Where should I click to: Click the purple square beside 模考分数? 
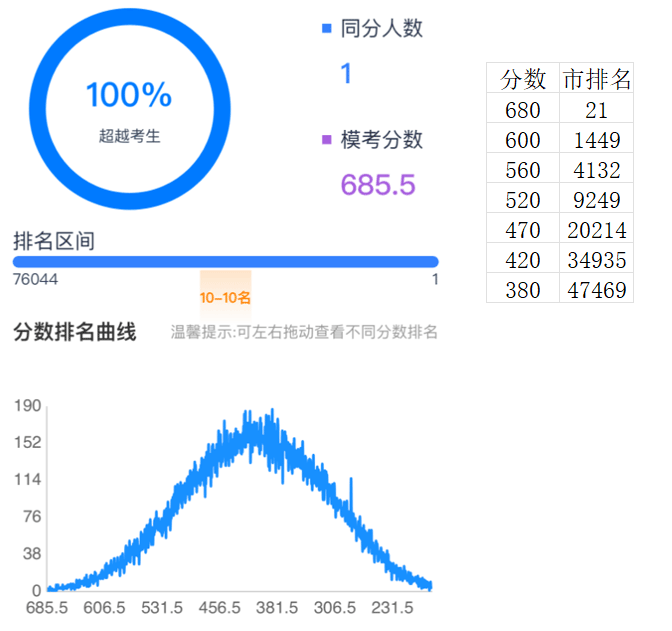point(326,140)
